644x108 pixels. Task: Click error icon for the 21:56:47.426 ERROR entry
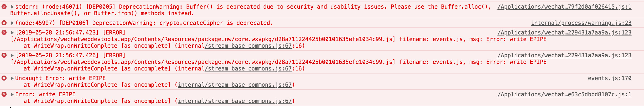(4, 55)
